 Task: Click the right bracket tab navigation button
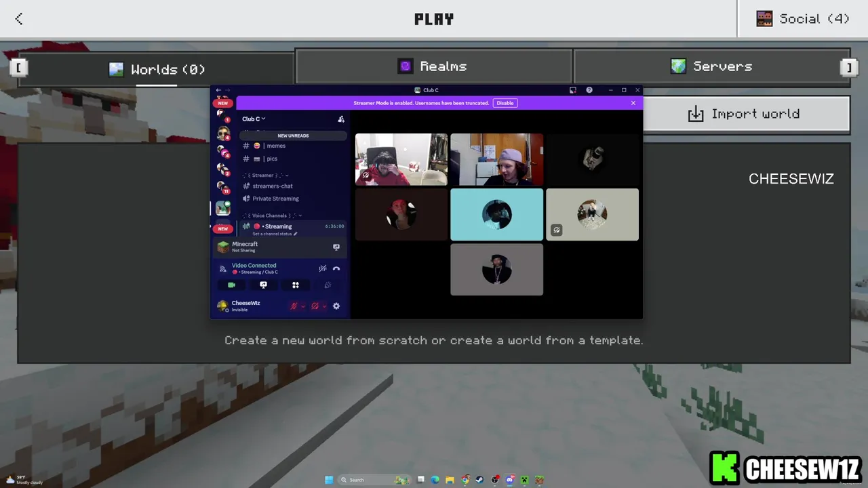[x=848, y=67]
